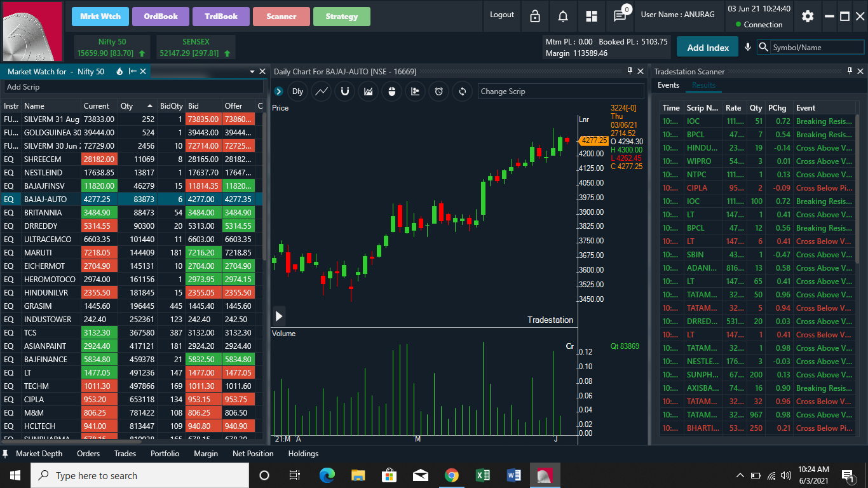
Task: Click the Add Index button
Action: pos(707,46)
